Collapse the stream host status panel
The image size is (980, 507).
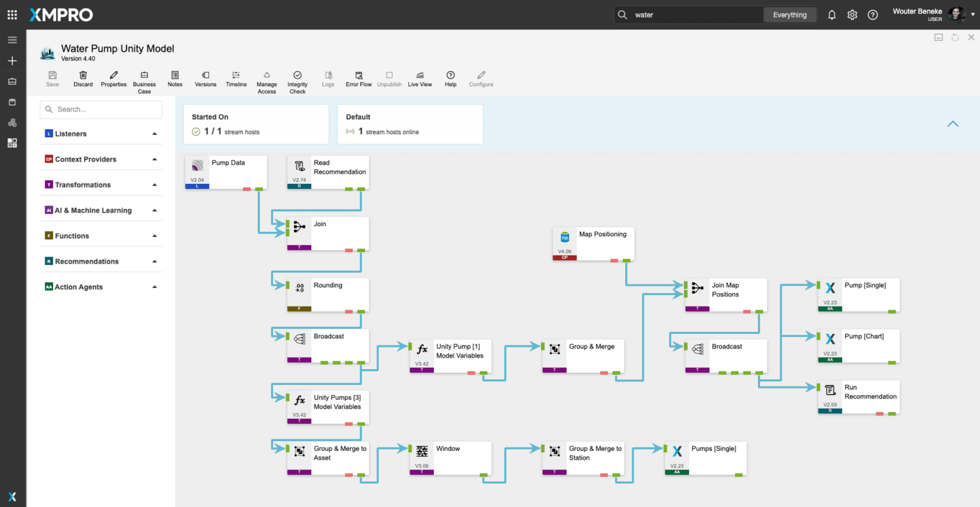(x=953, y=124)
